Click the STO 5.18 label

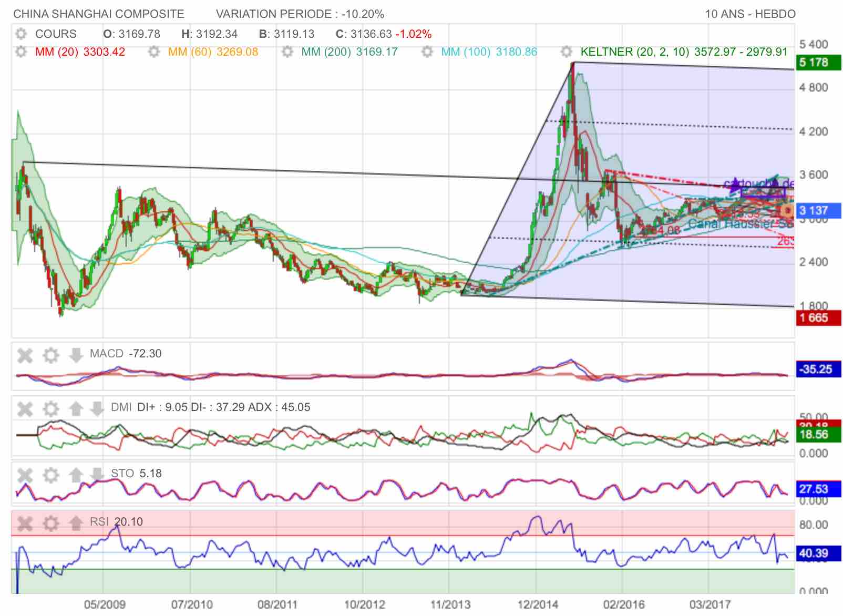(136, 474)
